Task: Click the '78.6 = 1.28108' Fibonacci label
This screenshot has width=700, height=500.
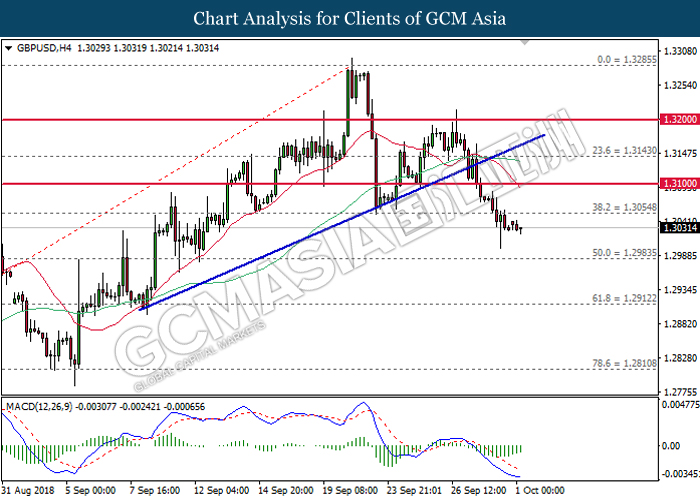Action: click(x=625, y=363)
